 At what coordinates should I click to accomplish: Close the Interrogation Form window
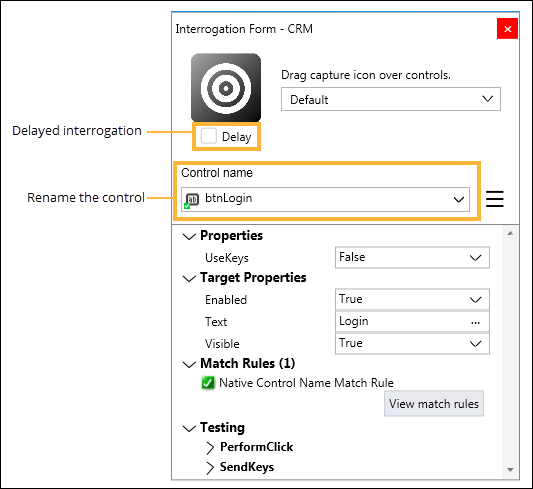[x=508, y=29]
